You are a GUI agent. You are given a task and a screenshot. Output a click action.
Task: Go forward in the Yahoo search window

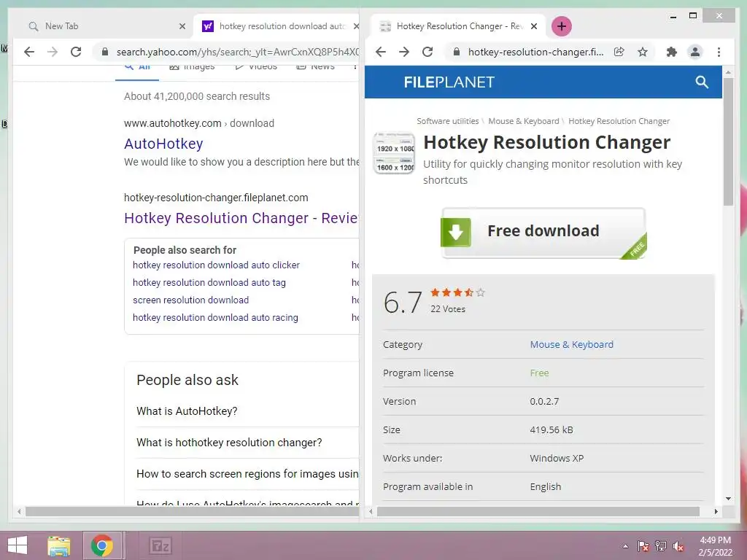(53, 52)
